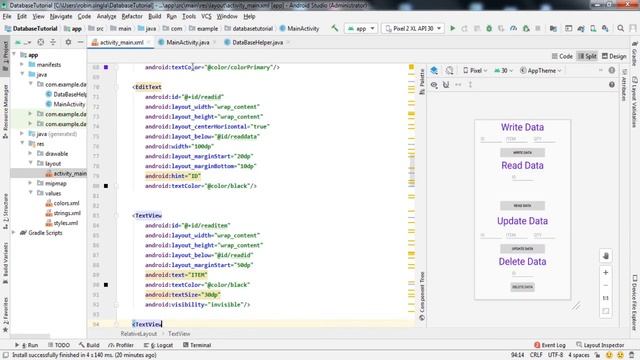Open AVD Manager phone icon
The width and height of the screenshot is (640, 360).
click(593, 28)
